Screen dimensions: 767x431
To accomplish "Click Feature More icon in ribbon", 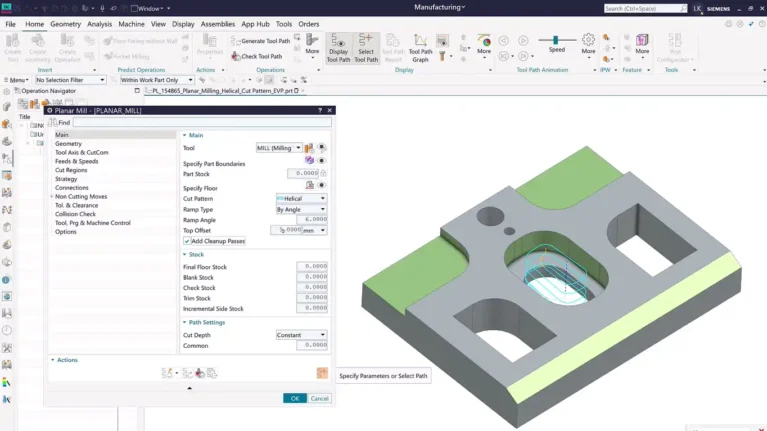I will [642, 44].
